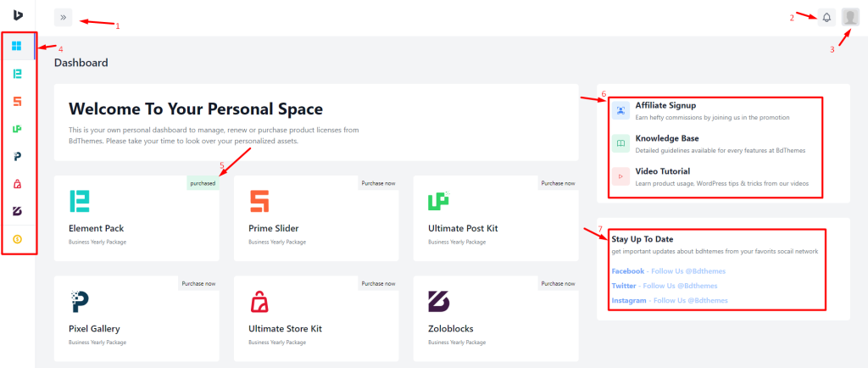Open the user profile avatar

click(x=849, y=17)
